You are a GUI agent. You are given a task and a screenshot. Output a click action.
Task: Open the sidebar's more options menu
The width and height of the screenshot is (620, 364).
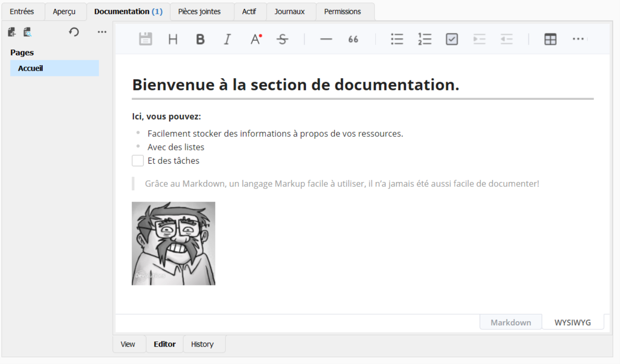(x=102, y=32)
